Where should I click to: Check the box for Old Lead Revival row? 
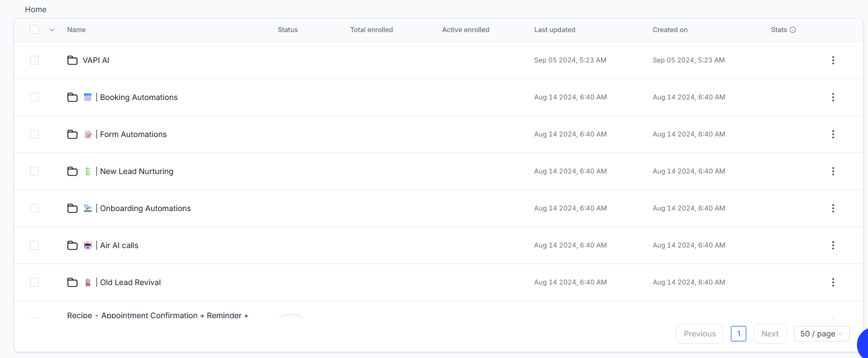coord(34,282)
